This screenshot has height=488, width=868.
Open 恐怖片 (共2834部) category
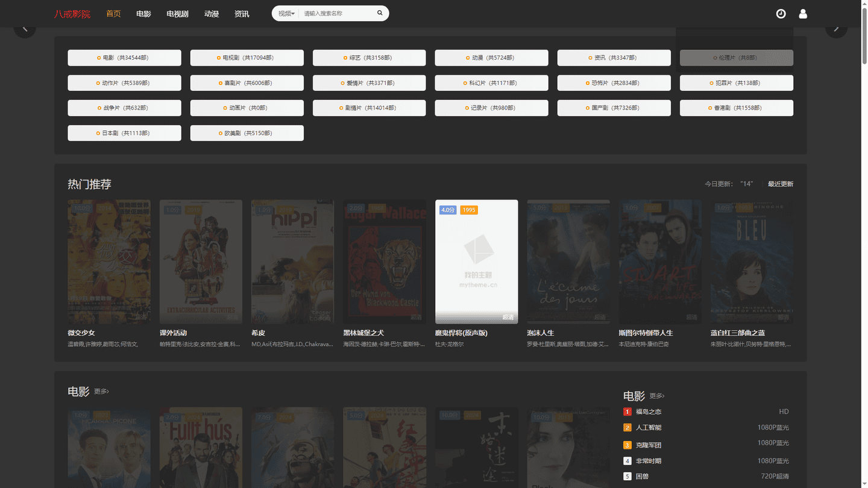click(614, 83)
